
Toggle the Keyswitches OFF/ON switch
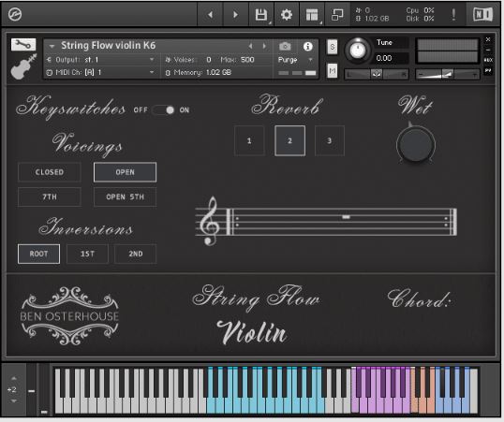[x=164, y=110]
